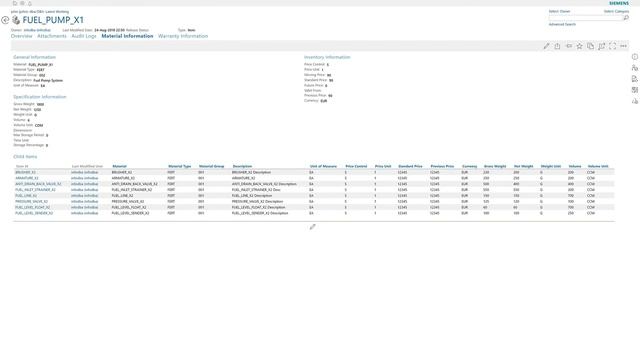Viewport: 640px width, 360px height.
Task: Sort by the Volume Unit column header
Action: (598, 167)
